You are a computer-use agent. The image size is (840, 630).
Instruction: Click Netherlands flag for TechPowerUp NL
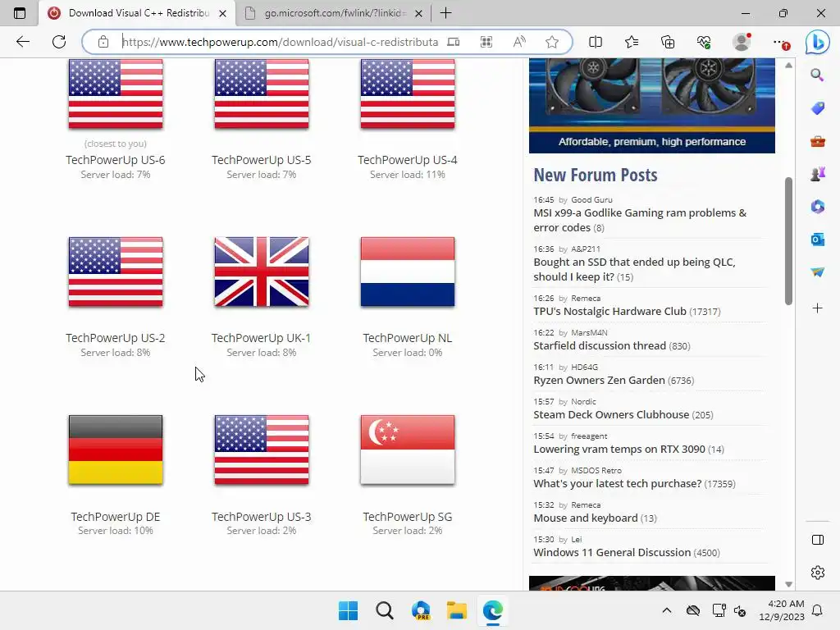click(x=408, y=272)
